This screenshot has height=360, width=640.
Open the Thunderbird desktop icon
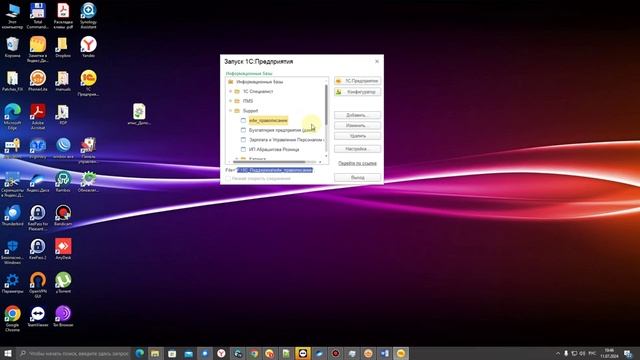[12, 215]
